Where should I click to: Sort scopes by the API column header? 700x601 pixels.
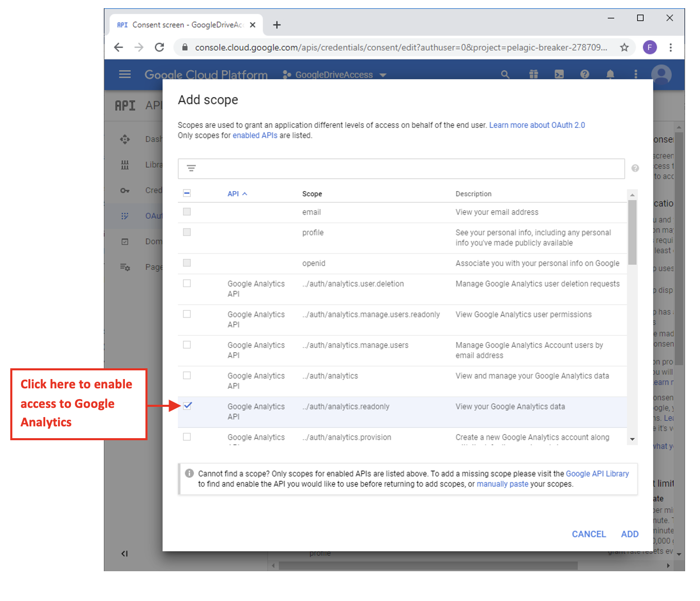pyautogui.click(x=233, y=194)
